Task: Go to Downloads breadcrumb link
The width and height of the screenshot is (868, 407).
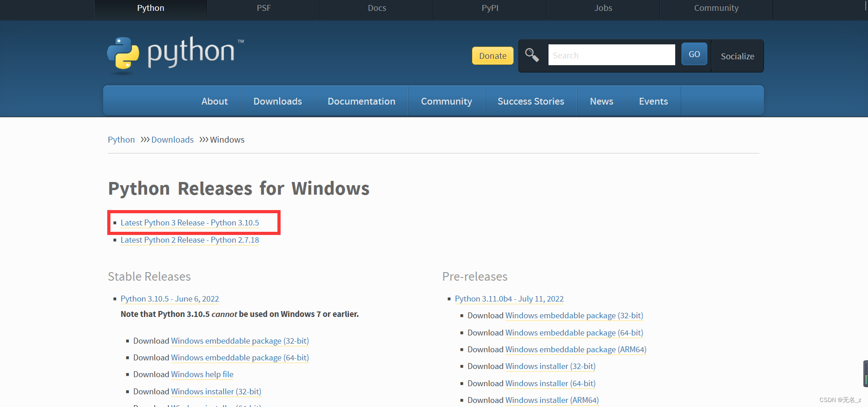Action: pyautogui.click(x=172, y=139)
